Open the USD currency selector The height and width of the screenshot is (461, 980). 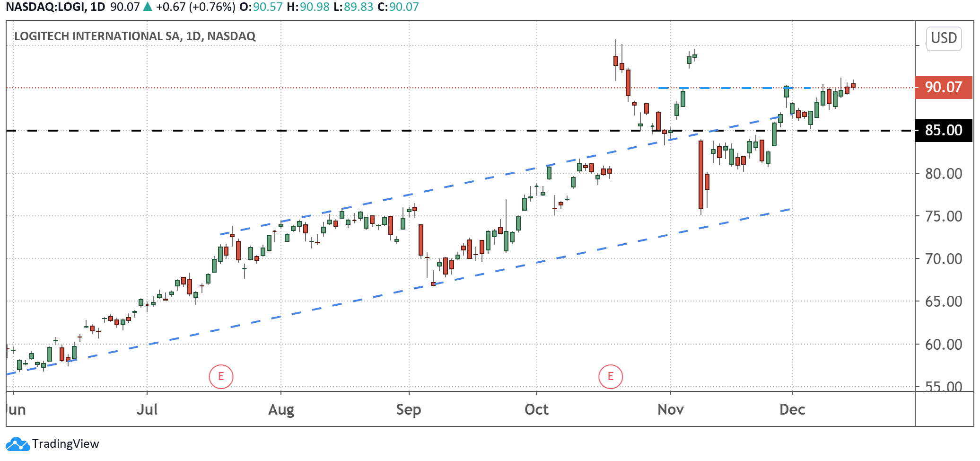[944, 38]
